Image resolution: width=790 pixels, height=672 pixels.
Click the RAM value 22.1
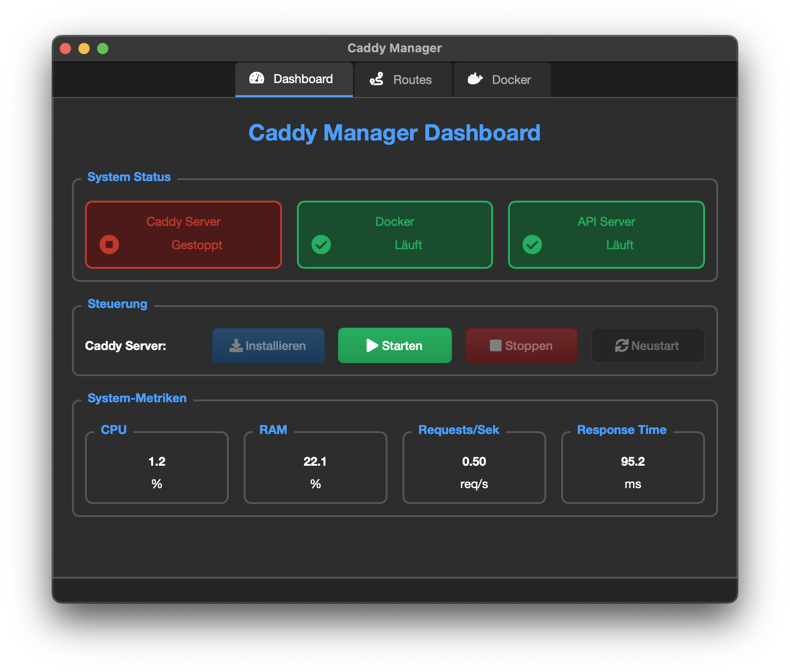point(315,462)
